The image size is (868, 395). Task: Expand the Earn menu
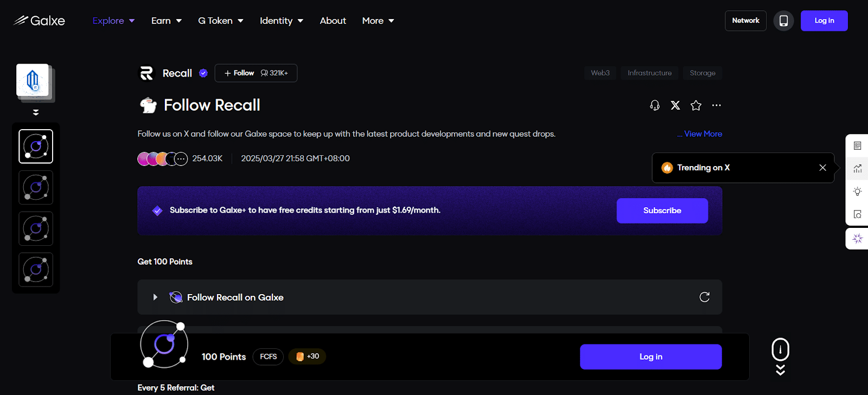click(166, 21)
